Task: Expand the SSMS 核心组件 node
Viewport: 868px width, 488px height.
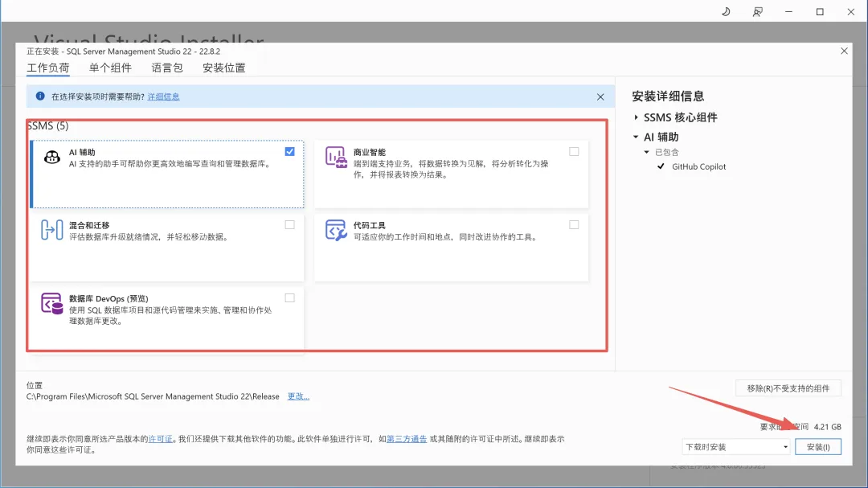Action: click(636, 117)
